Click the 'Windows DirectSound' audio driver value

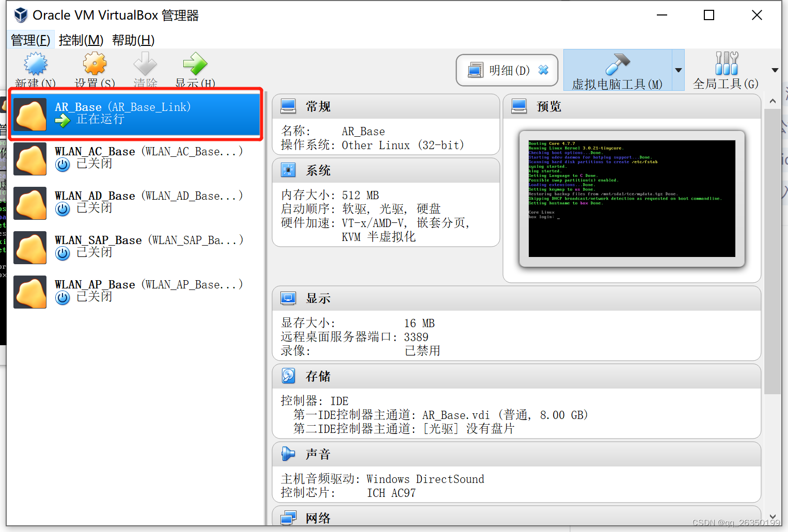pyautogui.click(x=425, y=479)
